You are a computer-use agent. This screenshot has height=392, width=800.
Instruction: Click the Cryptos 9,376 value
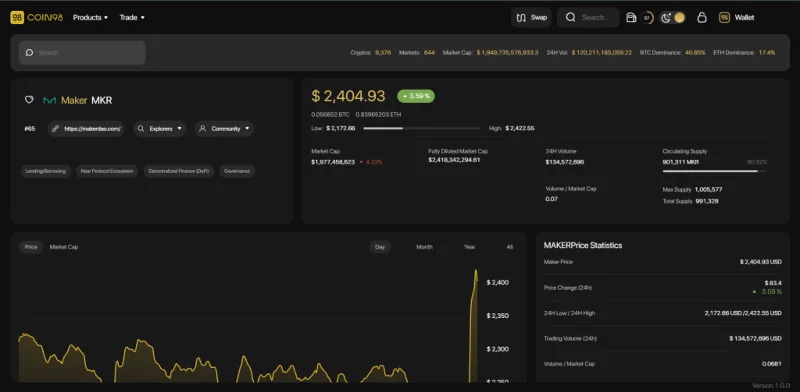coord(383,53)
